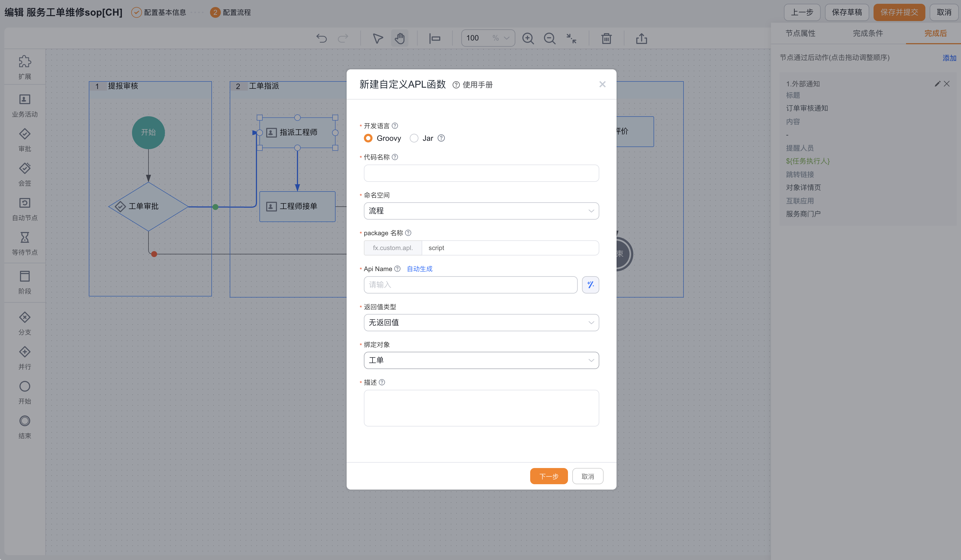Switch to the 节点属性 tab
The height and width of the screenshot is (560, 961).
tap(800, 33)
